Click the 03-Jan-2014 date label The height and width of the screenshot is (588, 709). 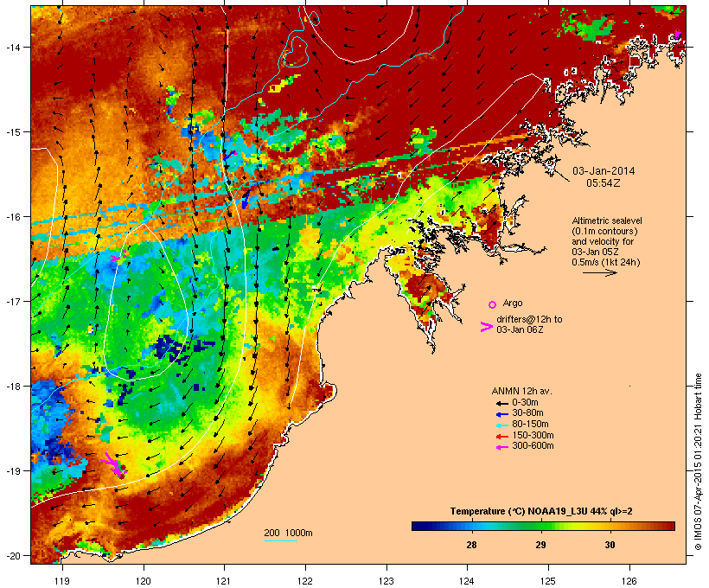[604, 171]
